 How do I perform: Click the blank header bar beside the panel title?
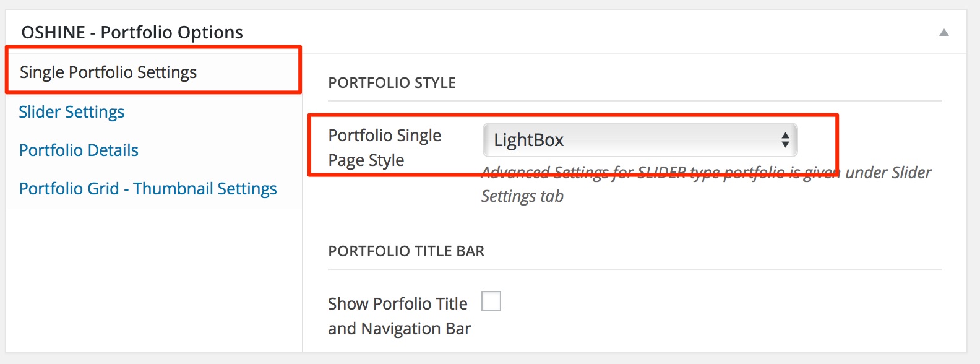(x=588, y=32)
